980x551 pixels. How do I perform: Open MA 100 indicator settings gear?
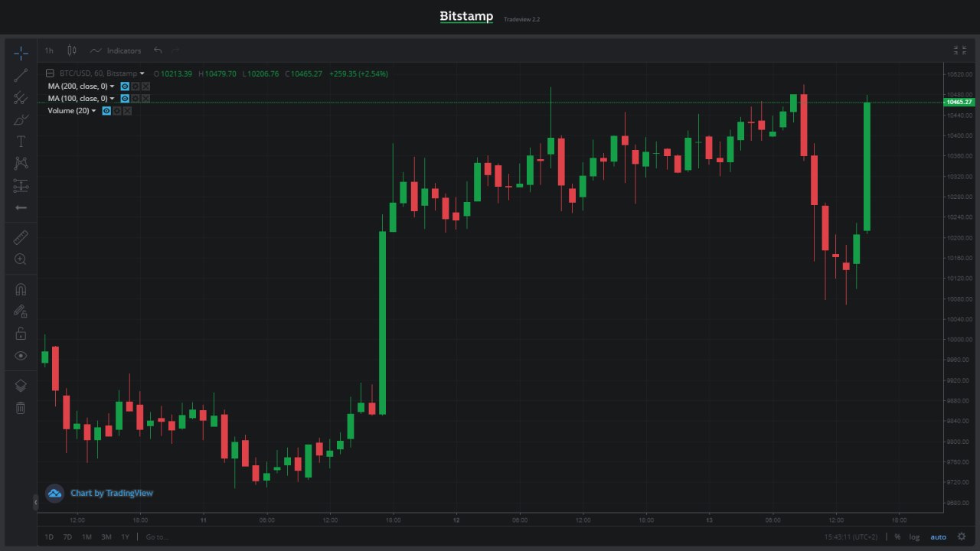pyautogui.click(x=135, y=99)
